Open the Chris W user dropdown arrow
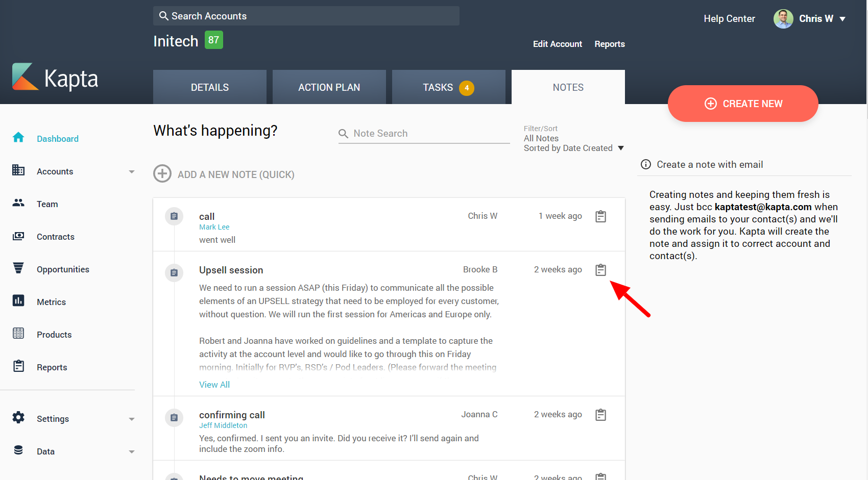The image size is (868, 480). pyautogui.click(x=842, y=19)
